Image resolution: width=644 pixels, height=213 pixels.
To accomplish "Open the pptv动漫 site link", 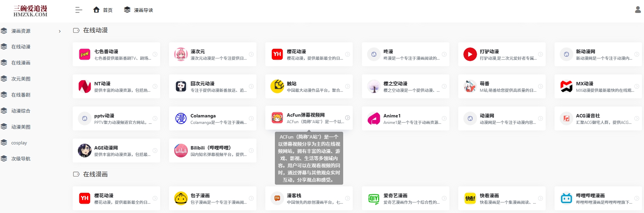I will coord(104,116).
